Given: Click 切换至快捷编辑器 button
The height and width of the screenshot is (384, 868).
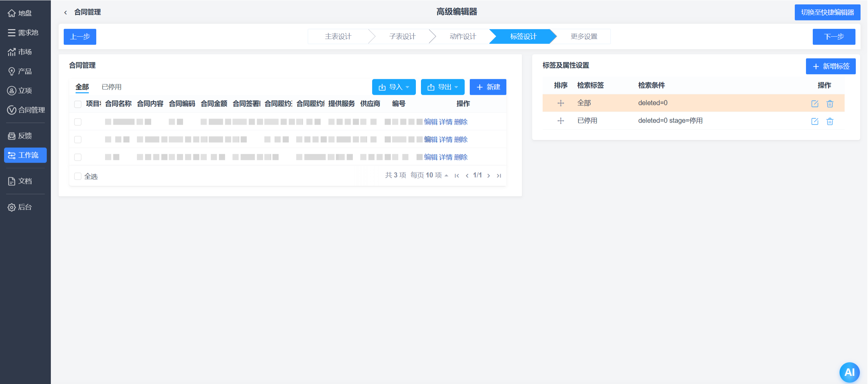Looking at the screenshot, I should coord(827,13).
